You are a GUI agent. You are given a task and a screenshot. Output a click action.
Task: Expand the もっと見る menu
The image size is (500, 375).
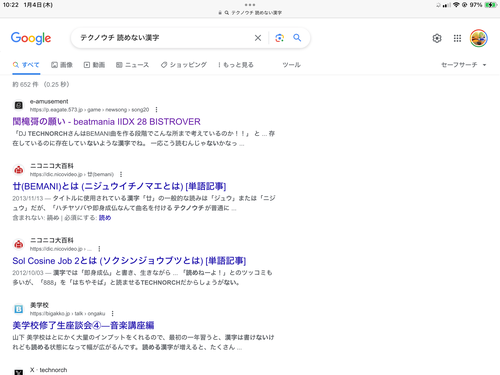[x=236, y=65]
